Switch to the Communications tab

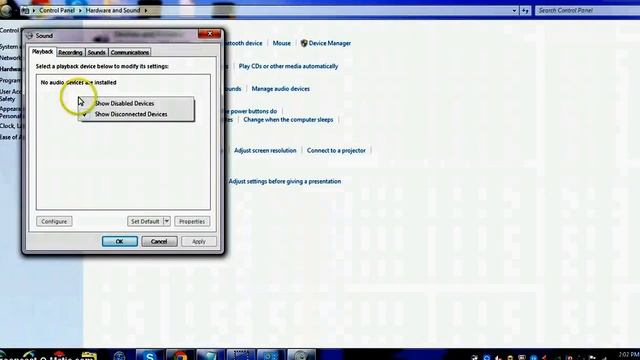130,53
